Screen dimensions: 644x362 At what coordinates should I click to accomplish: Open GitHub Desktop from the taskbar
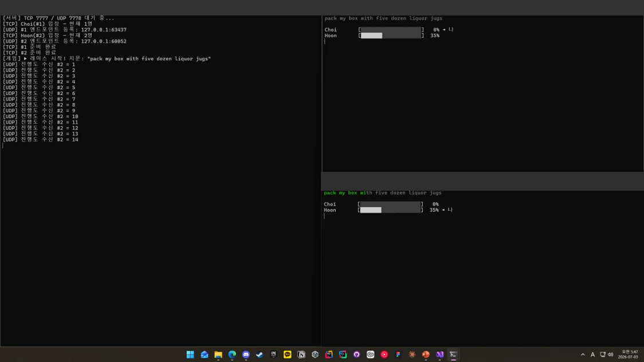tap(356, 355)
